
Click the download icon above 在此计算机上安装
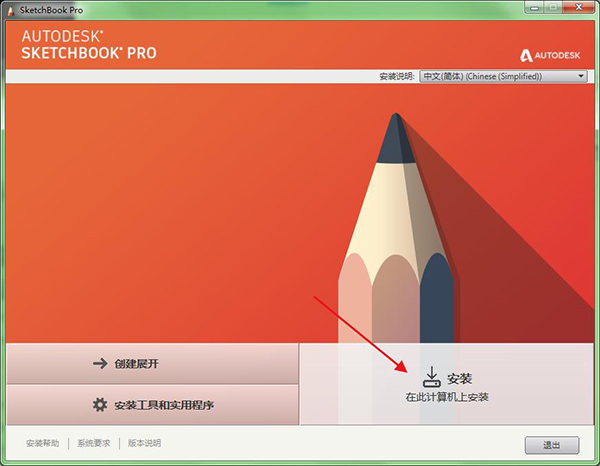click(x=431, y=377)
